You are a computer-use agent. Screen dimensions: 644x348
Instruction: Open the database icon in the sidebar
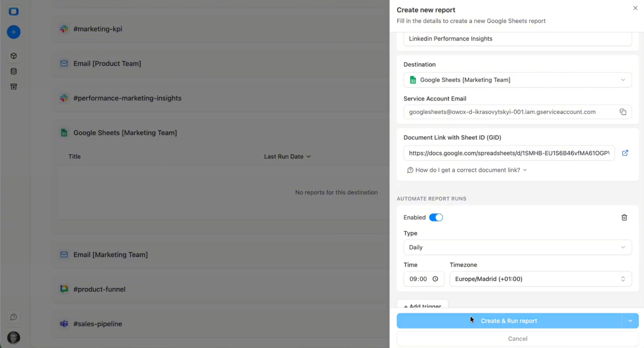pyautogui.click(x=13, y=71)
